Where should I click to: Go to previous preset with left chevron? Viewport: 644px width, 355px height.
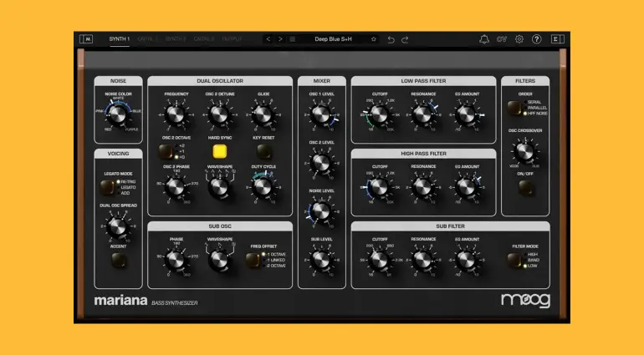tap(268, 39)
